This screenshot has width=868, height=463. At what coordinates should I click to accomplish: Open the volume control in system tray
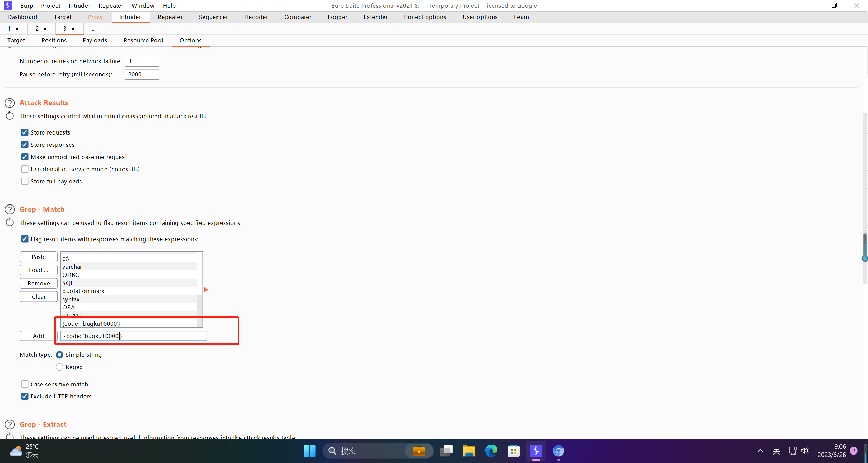(805, 451)
